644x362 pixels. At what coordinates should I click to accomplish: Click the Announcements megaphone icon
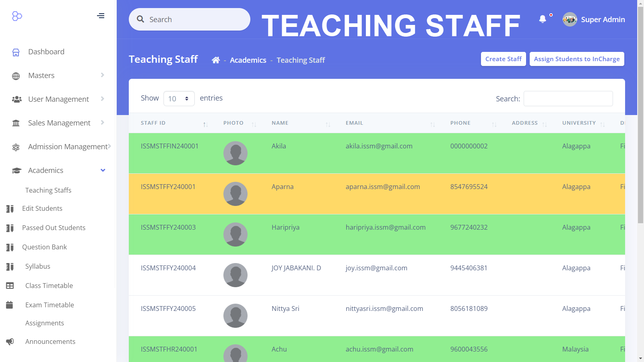click(x=10, y=341)
